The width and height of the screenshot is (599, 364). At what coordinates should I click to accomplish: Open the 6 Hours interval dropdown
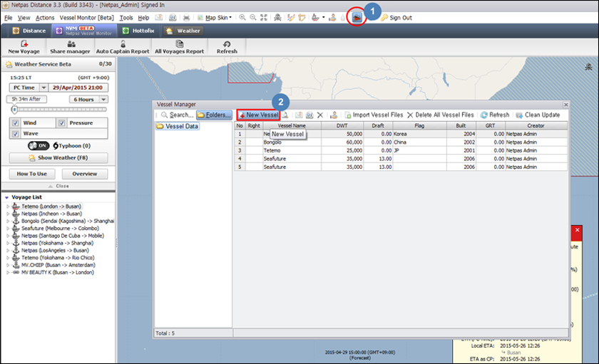pyautogui.click(x=103, y=99)
